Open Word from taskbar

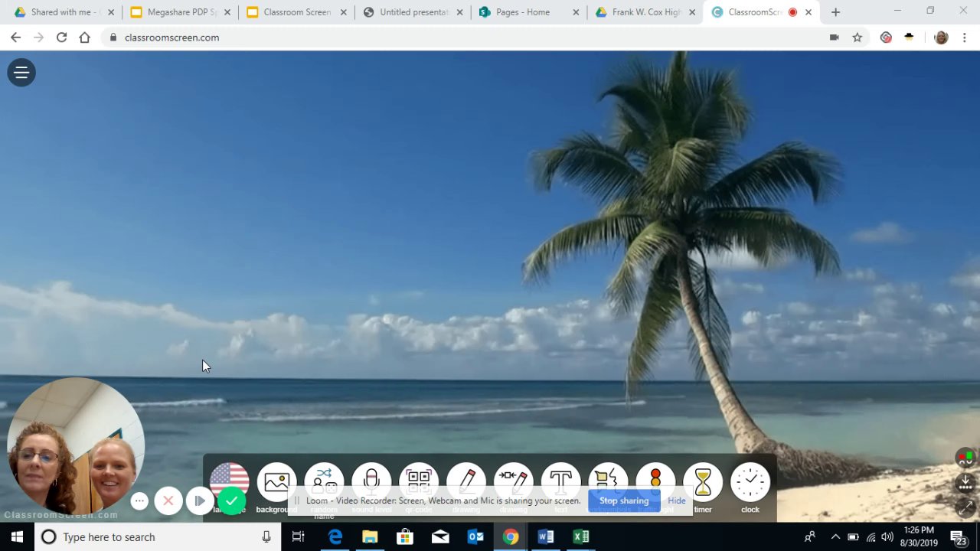(546, 537)
